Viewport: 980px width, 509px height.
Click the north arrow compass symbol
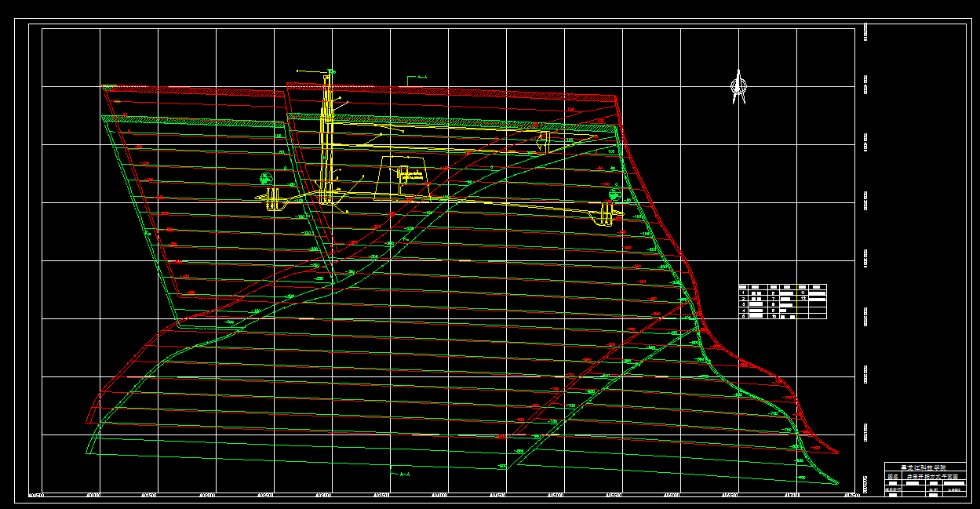738,87
